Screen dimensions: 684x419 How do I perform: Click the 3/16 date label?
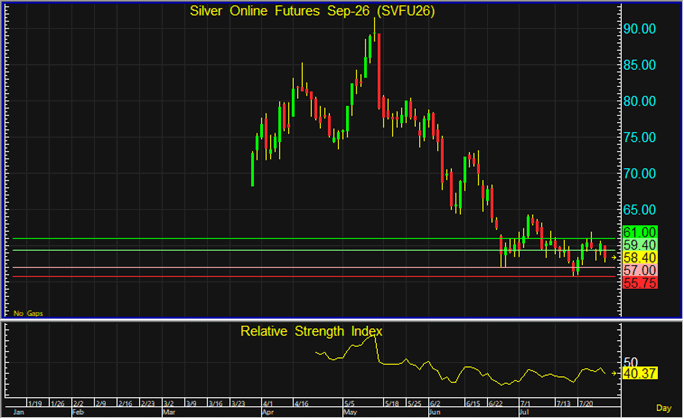tap(215, 404)
